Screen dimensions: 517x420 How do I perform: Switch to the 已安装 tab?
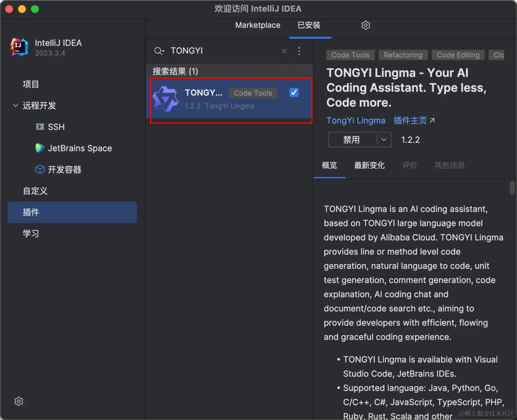[x=309, y=25]
